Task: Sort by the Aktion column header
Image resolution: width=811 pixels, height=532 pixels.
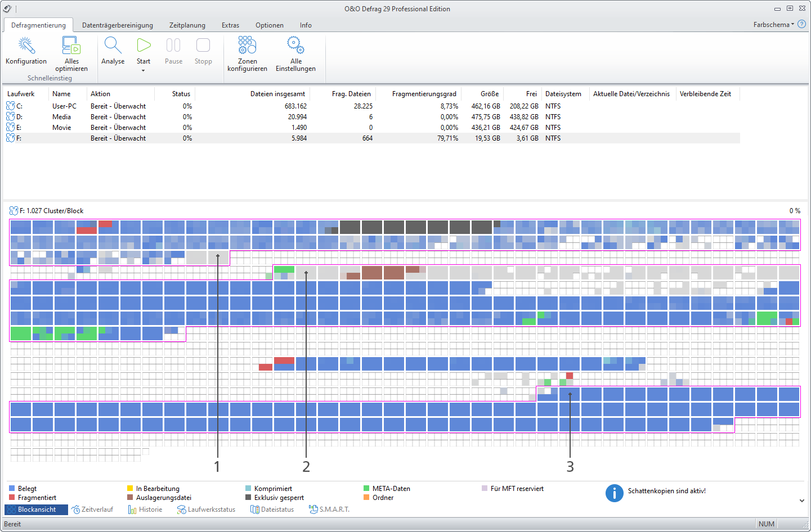Action: click(100, 94)
